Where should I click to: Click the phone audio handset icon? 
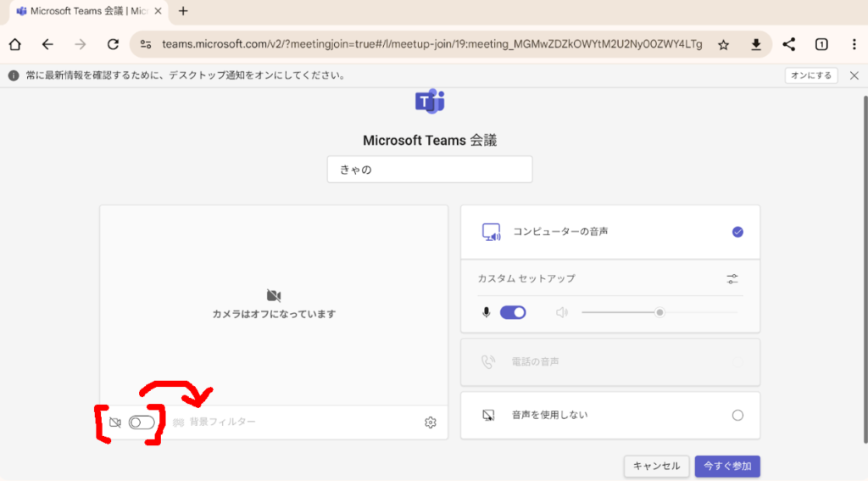487,362
